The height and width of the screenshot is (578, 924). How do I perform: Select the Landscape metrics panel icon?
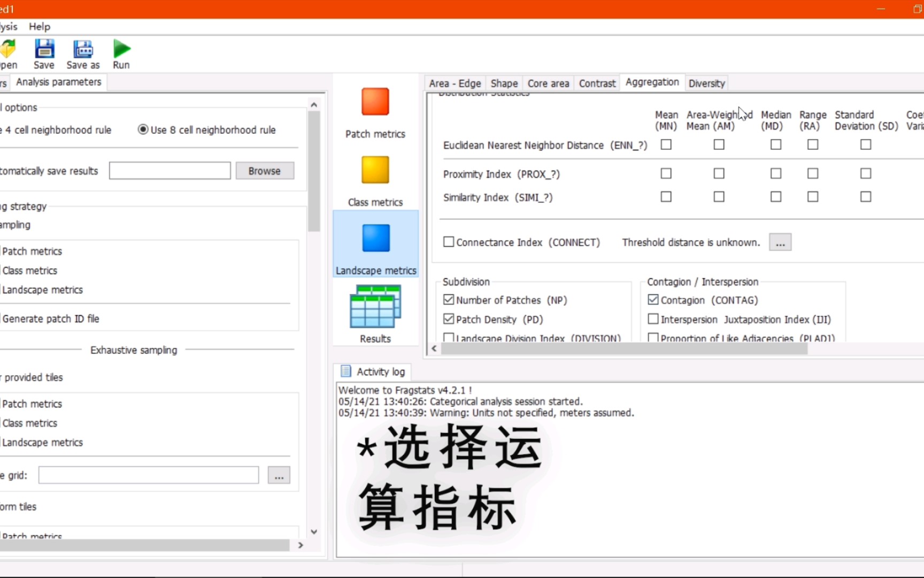coord(375,238)
